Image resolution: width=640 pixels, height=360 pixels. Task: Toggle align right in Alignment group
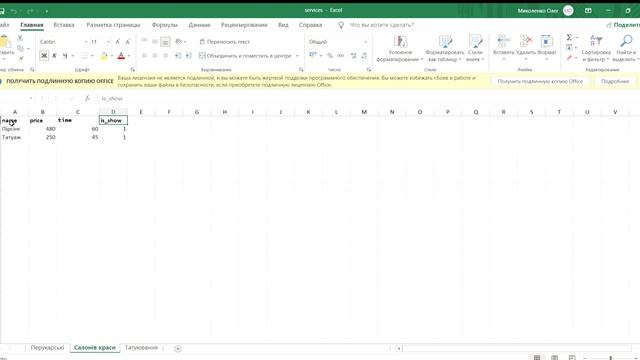pyautogui.click(x=165, y=56)
